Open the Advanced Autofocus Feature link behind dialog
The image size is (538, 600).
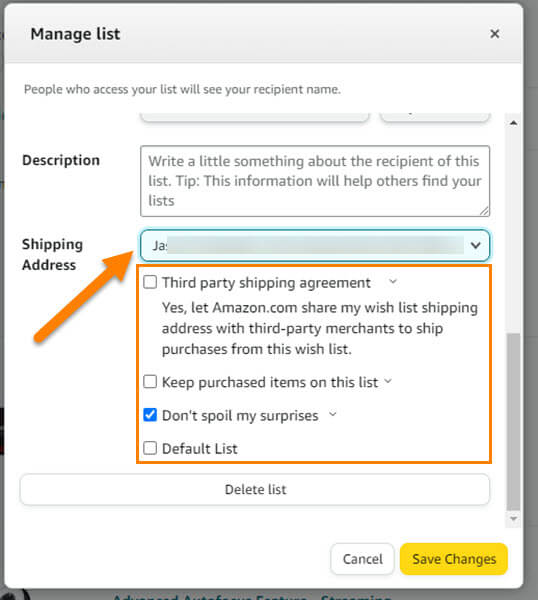pos(210,597)
